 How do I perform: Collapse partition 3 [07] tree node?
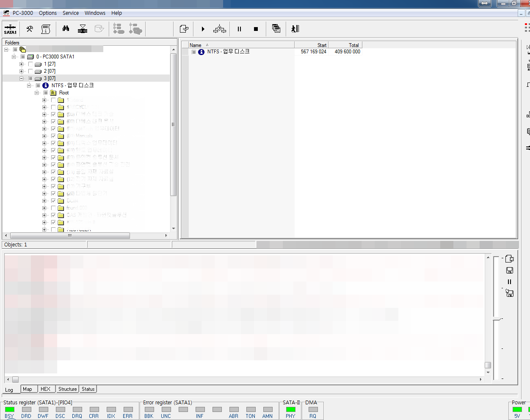[x=21, y=78]
